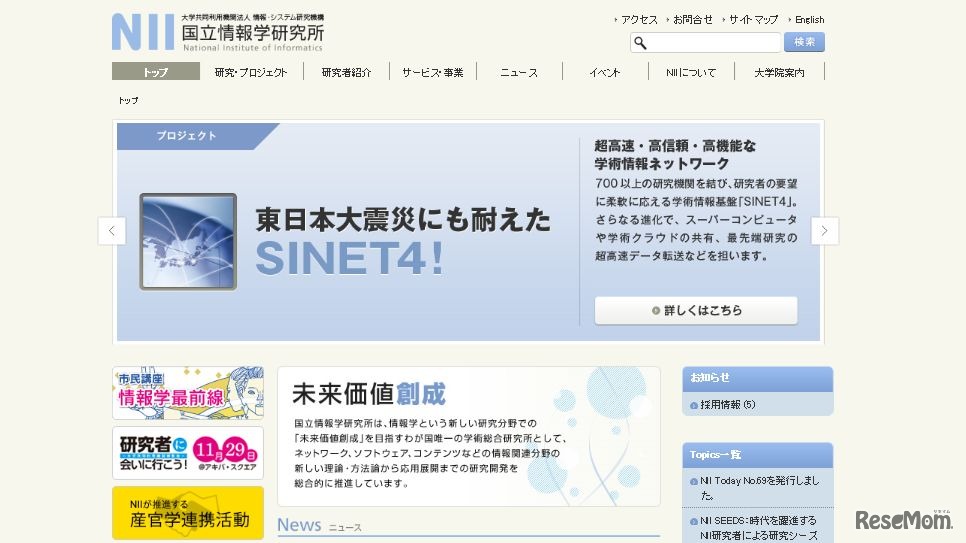Open the 採用情報 (5) link
This screenshot has height=543, width=966.
click(728, 405)
